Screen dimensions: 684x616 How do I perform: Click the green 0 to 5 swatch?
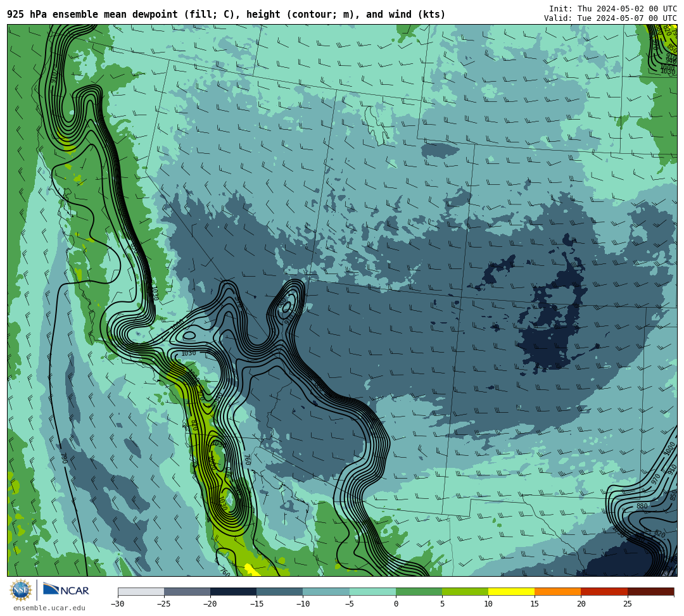pos(419,591)
